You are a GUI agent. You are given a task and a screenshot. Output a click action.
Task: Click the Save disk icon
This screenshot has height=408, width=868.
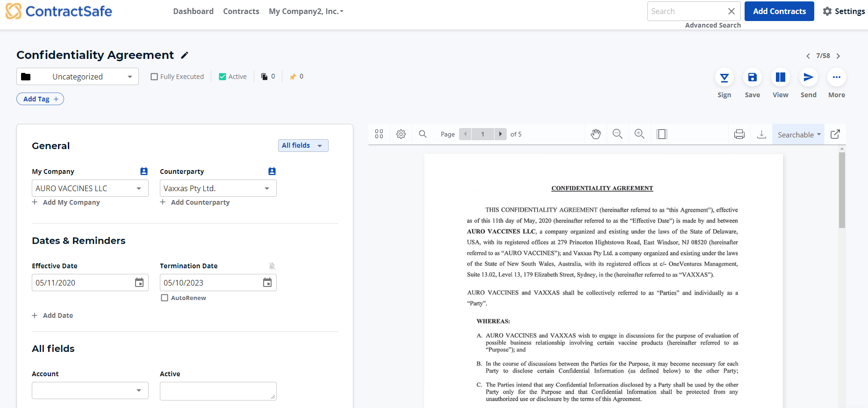click(752, 78)
